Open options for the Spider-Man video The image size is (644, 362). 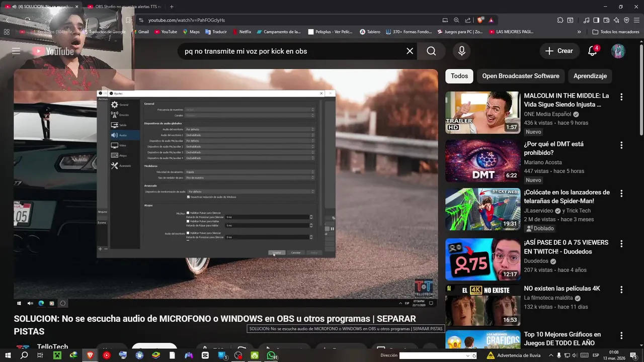pyautogui.click(x=621, y=194)
